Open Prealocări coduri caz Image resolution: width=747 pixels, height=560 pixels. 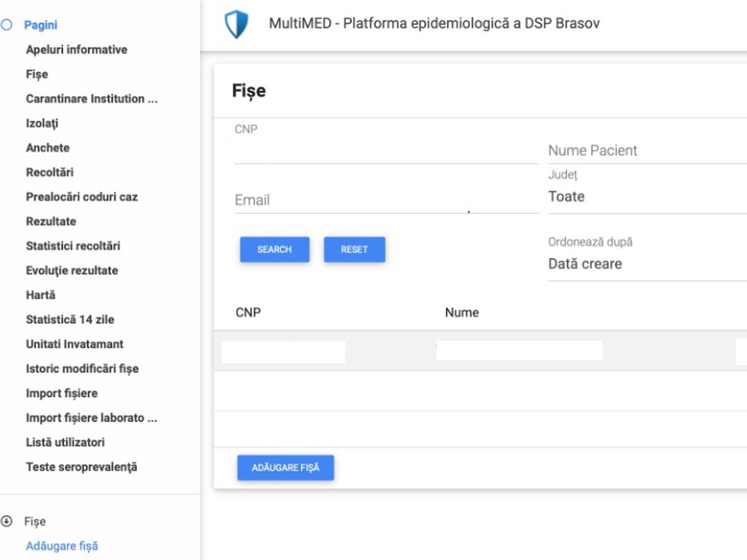click(x=82, y=197)
